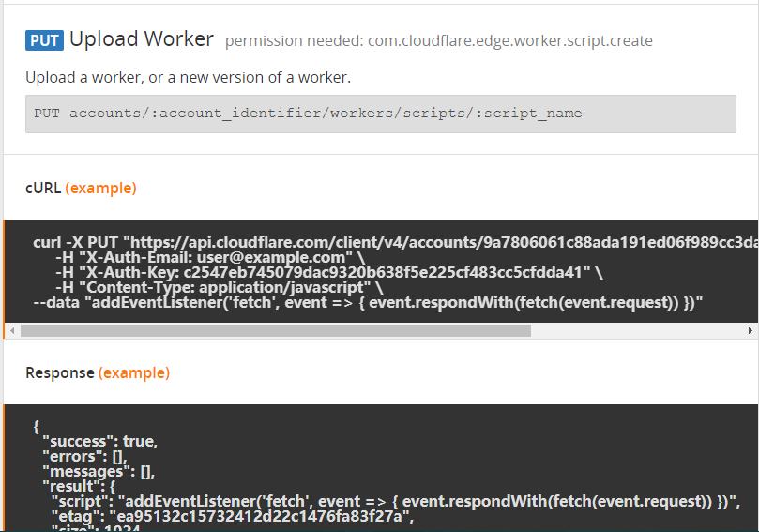Select the permission needed text
Viewport: 759px width, 532px height.
coord(438,41)
